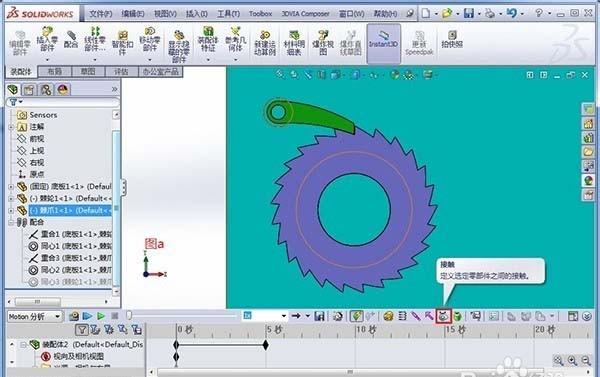600x377 pixels.
Task: Select the (-) 棘爪1<1> tree item
Action: [x=70, y=211]
